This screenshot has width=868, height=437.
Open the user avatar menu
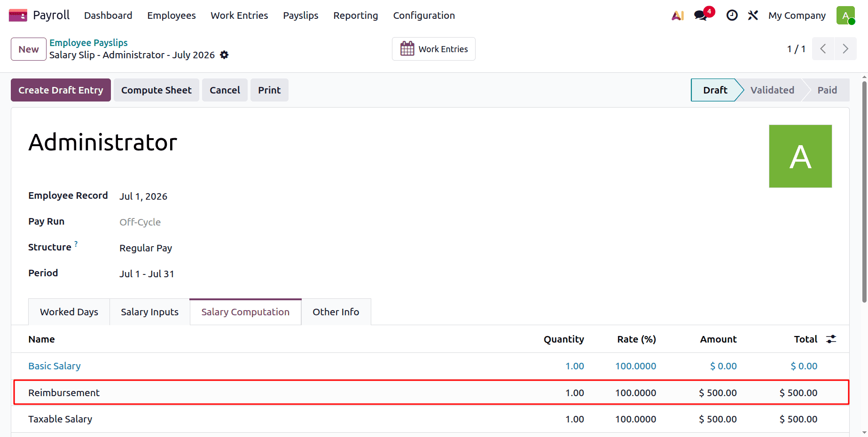(845, 16)
